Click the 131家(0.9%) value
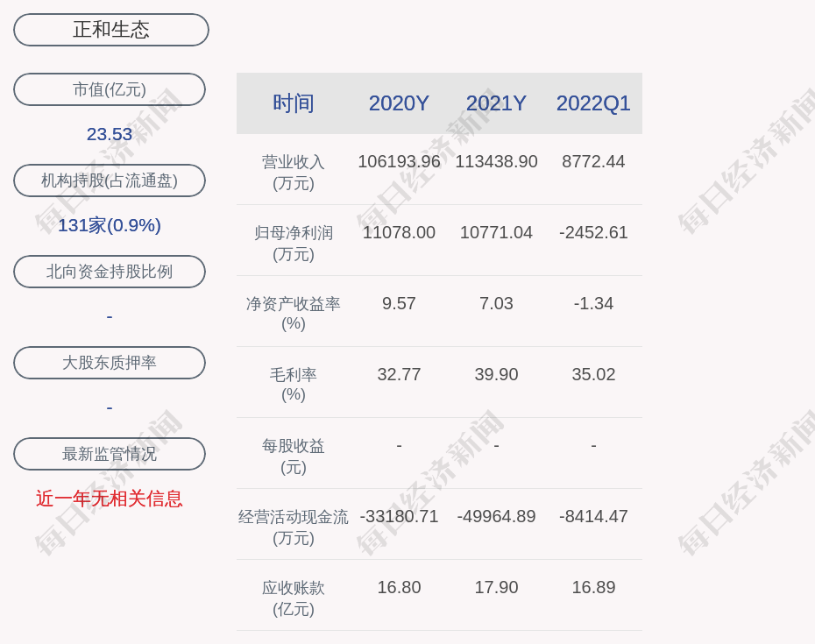The height and width of the screenshot is (644, 815). 110,225
